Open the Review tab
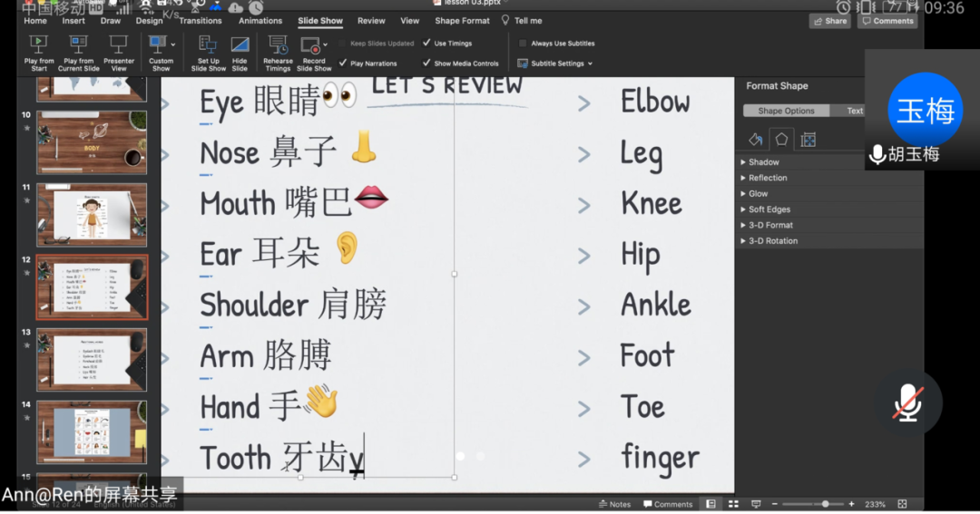The image size is (980, 514). (371, 21)
